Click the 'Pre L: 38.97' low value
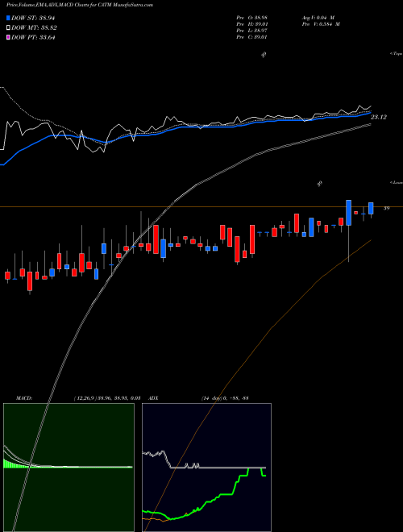This screenshot has height=532, width=403. (x=251, y=31)
